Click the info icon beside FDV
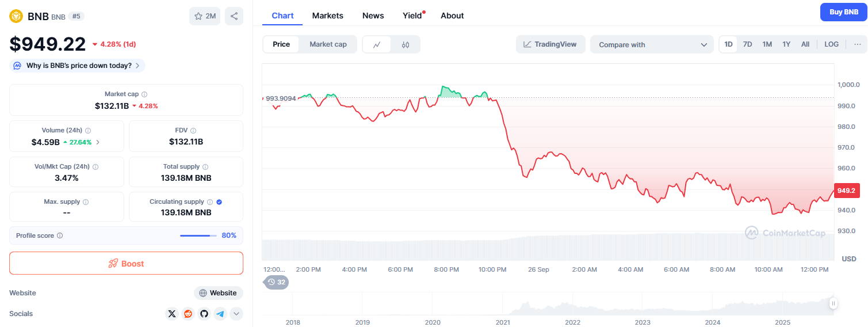The image size is (868, 327). tap(193, 131)
